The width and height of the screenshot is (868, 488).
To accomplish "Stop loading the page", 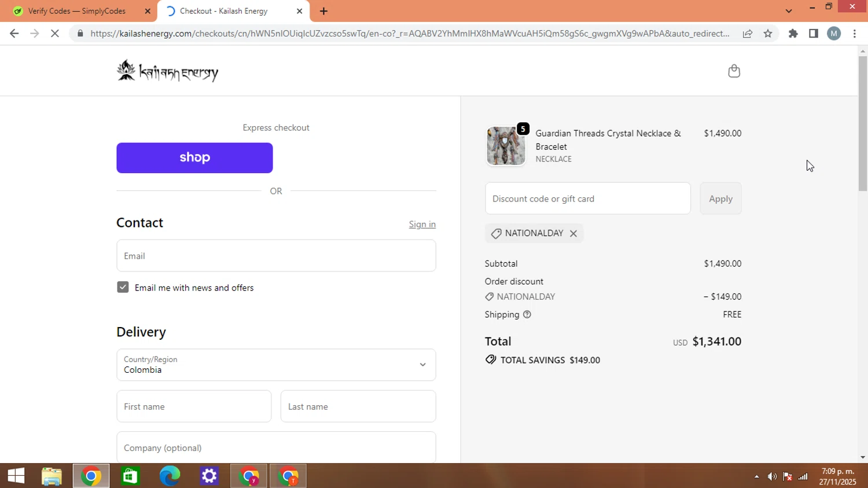I will (55, 34).
